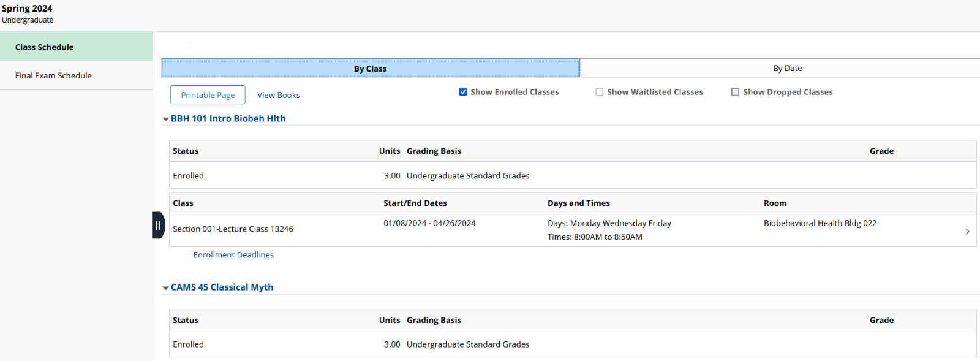The width and height of the screenshot is (980, 361).
Task: Tick the Show Dropped Classes checkbox
Action: pos(735,92)
